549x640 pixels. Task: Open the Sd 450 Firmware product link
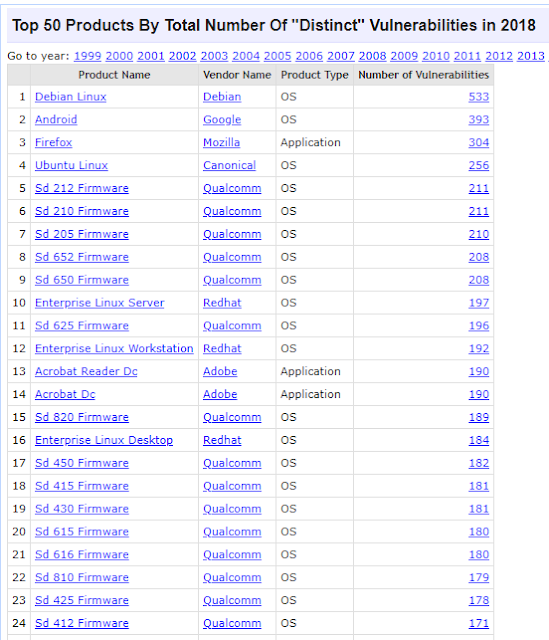[x=82, y=463]
